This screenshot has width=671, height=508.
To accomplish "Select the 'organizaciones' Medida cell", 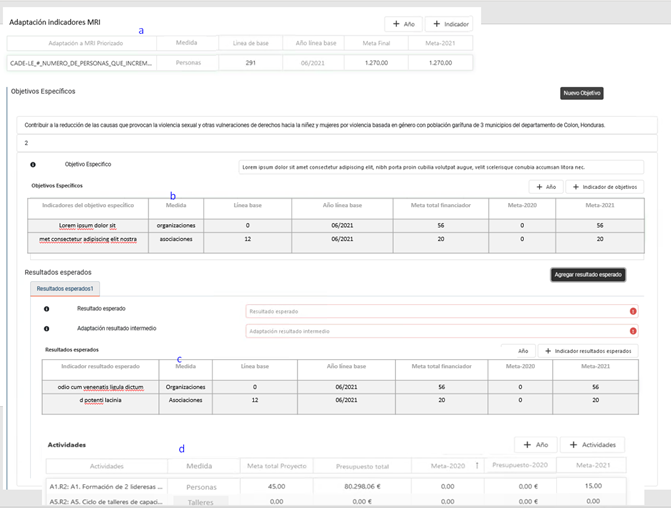I will [176, 226].
